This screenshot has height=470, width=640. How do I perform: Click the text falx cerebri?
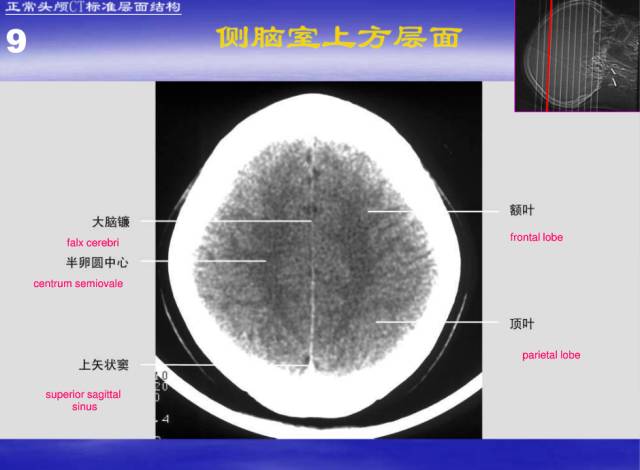pyautogui.click(x=93, y=243)
